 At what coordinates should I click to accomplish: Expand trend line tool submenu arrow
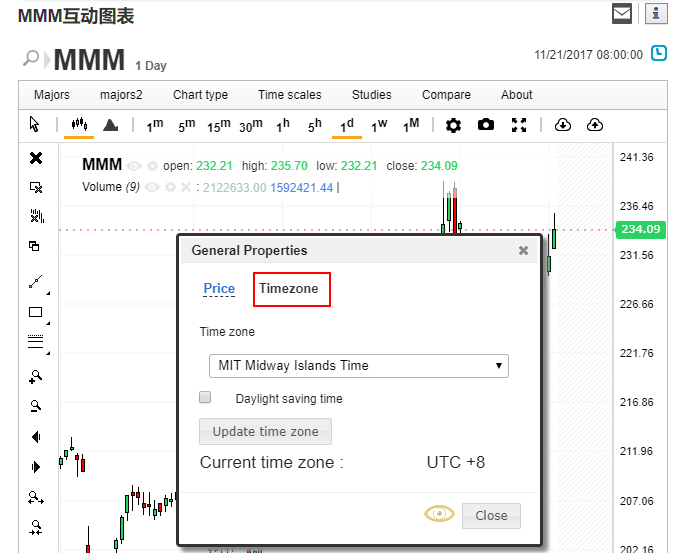48,293
